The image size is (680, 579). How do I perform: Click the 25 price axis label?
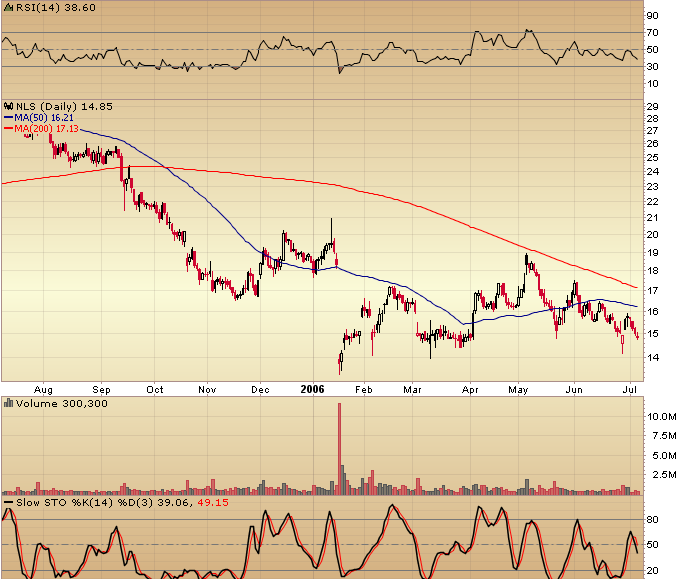[653, 157]
